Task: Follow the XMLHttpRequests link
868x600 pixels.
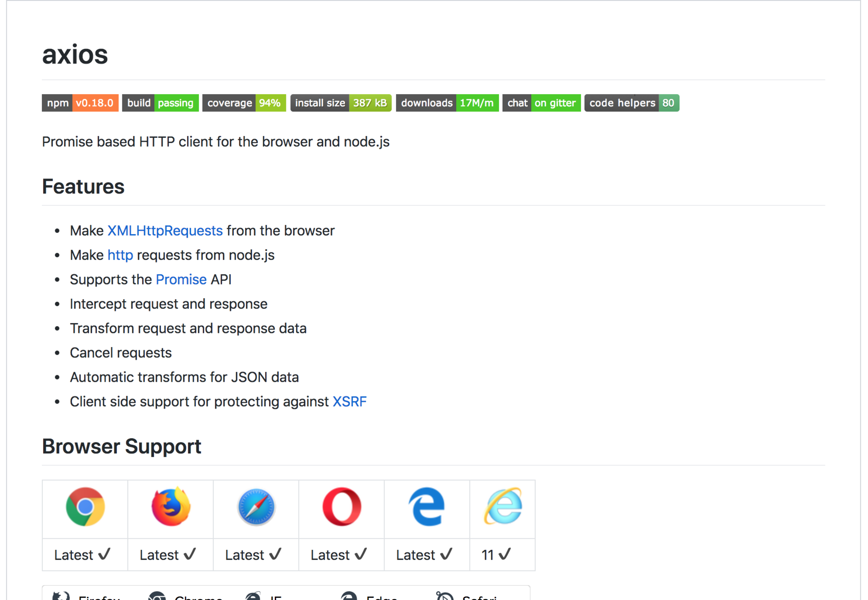Action: pos(165,231)
